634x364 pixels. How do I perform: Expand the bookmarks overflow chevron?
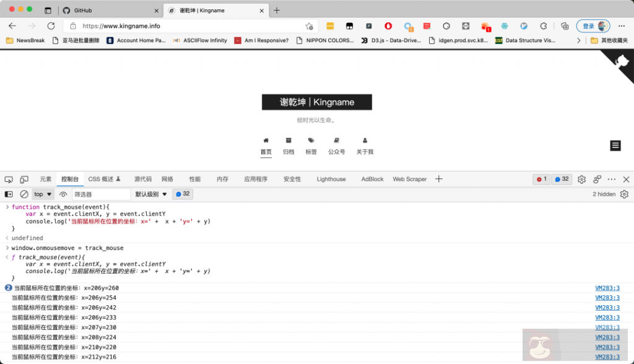(x=579, y=40)
